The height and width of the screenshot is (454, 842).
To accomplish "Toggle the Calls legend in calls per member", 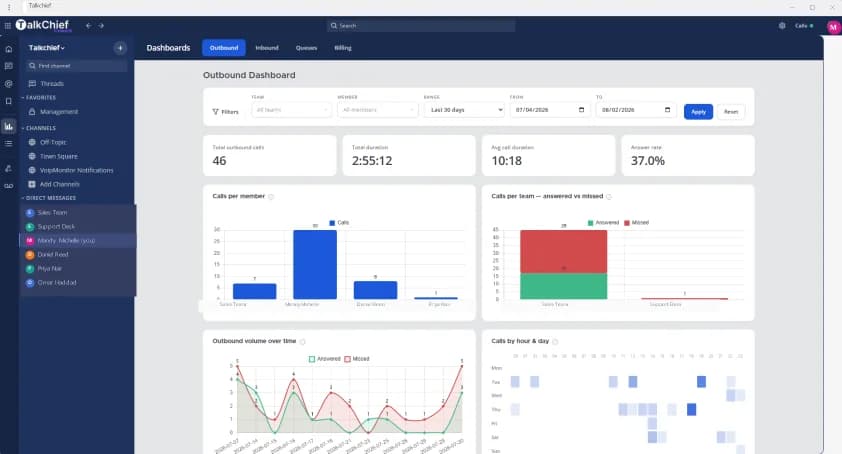I will pyautogui.click(x=339, y=222).
